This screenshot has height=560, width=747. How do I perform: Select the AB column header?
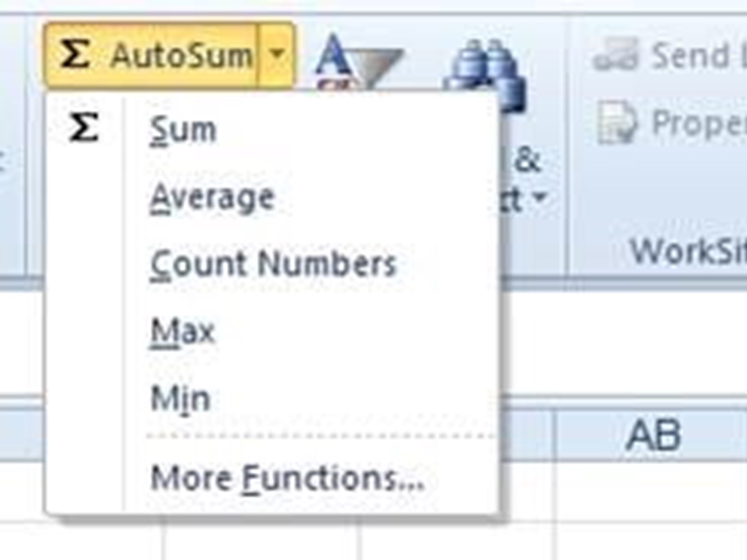(x=652, y=435)
